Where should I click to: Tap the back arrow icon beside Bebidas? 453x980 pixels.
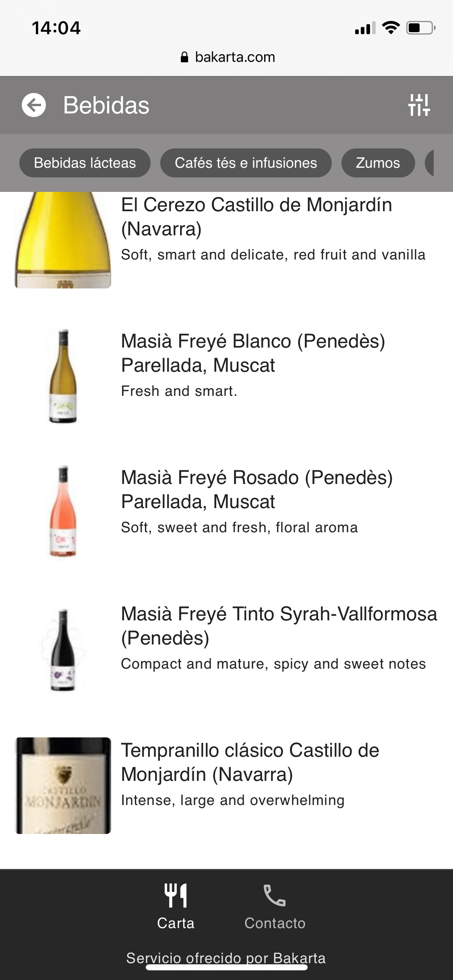[34, 105]
